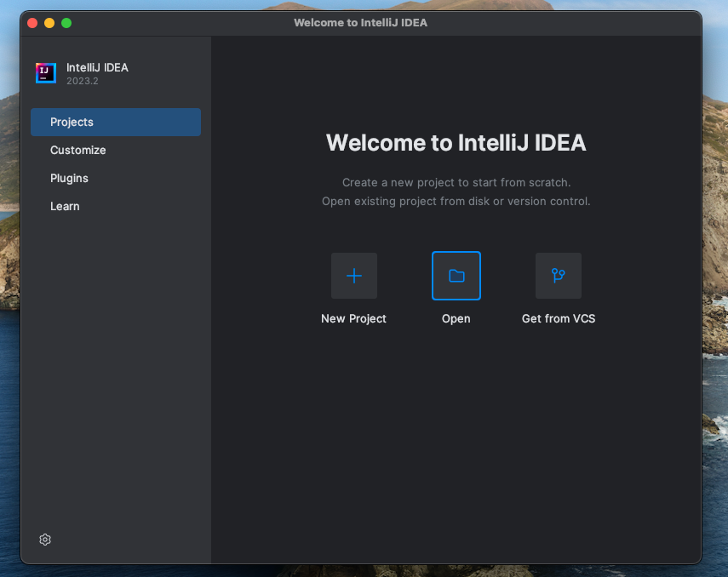Open the Customize section
Image resolution: width=728 pixels, height=577 pixels.
click(77, 150)
